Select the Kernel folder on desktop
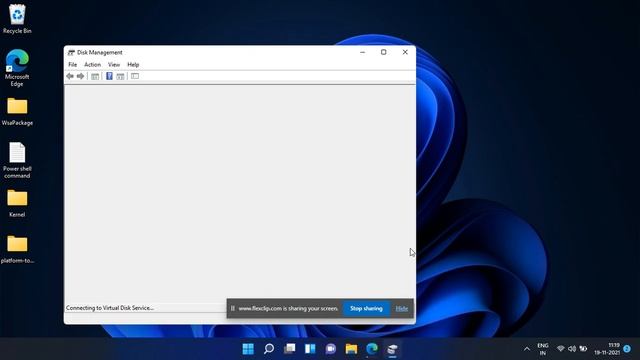The image size is (640, 360). (x=17, y=203)
